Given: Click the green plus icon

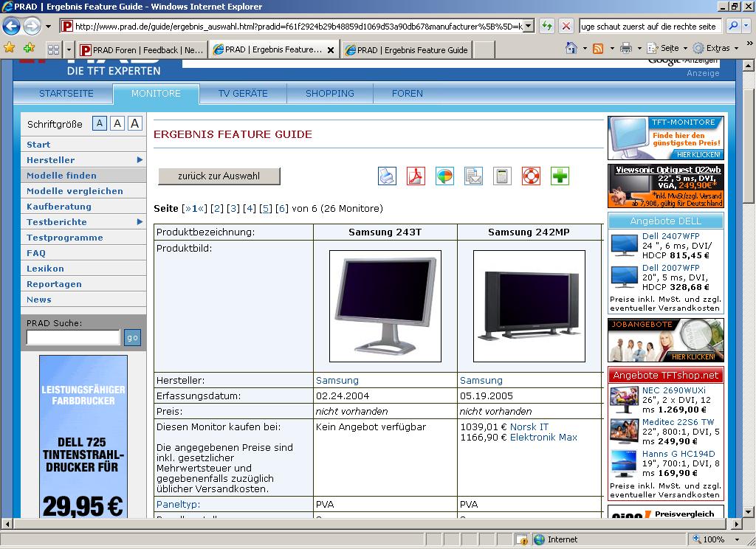Looking at the screenshot, I should tap(560, 176).
